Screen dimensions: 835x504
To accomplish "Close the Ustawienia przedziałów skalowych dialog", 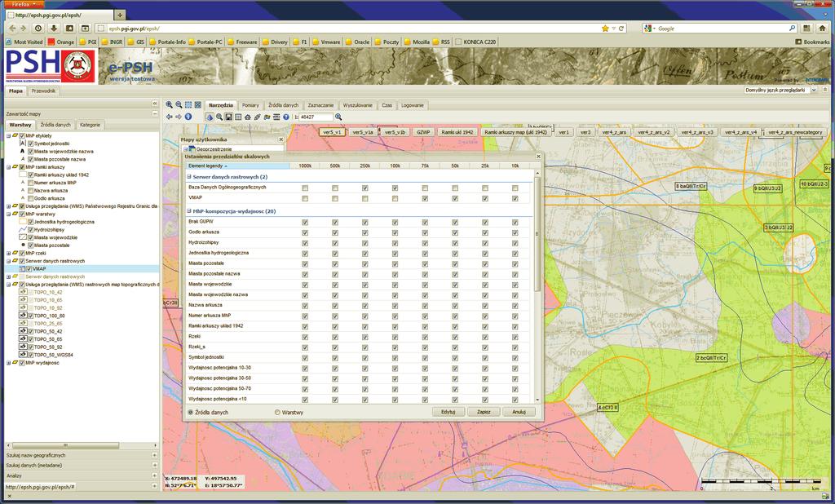I will coord(538,157).
